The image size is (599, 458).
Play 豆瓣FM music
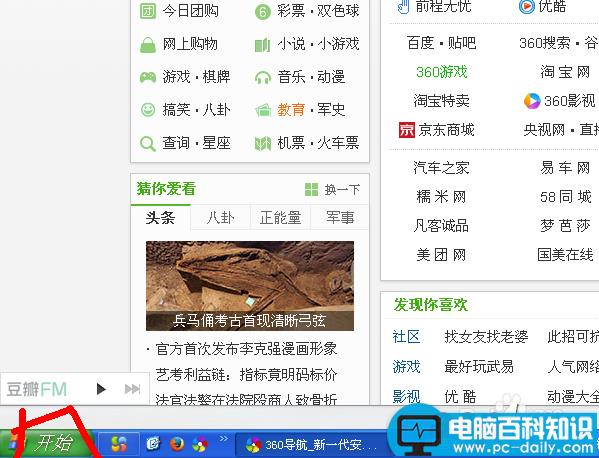pos(101,389)
